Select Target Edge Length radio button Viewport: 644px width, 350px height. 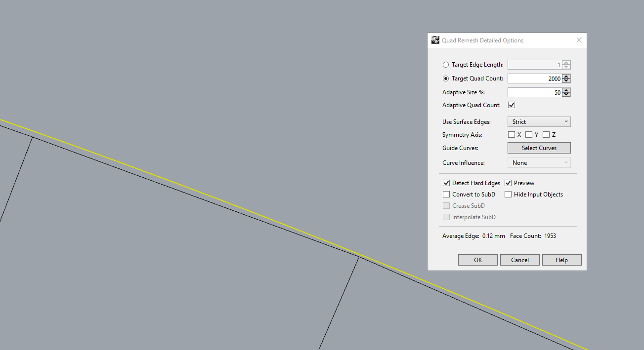(x=446, y=65)
